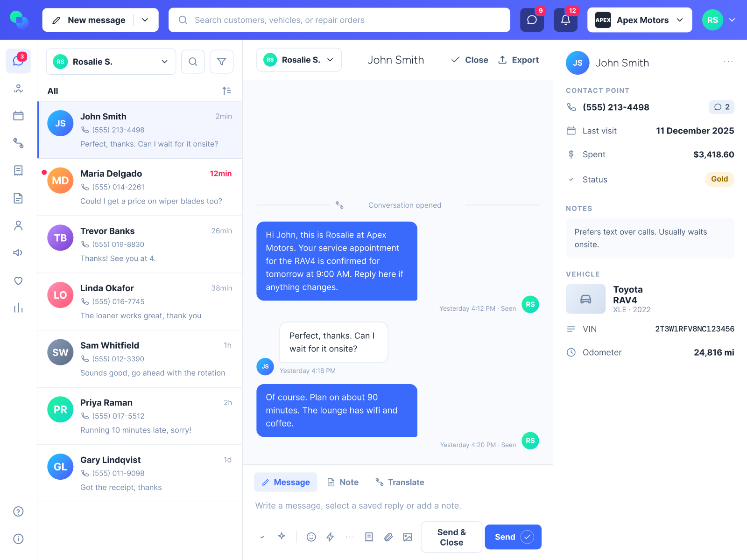The height and width of the screenshot is (560, 747).
Task: Open the customers sidebar icon
Action: (x=18, y=88)
